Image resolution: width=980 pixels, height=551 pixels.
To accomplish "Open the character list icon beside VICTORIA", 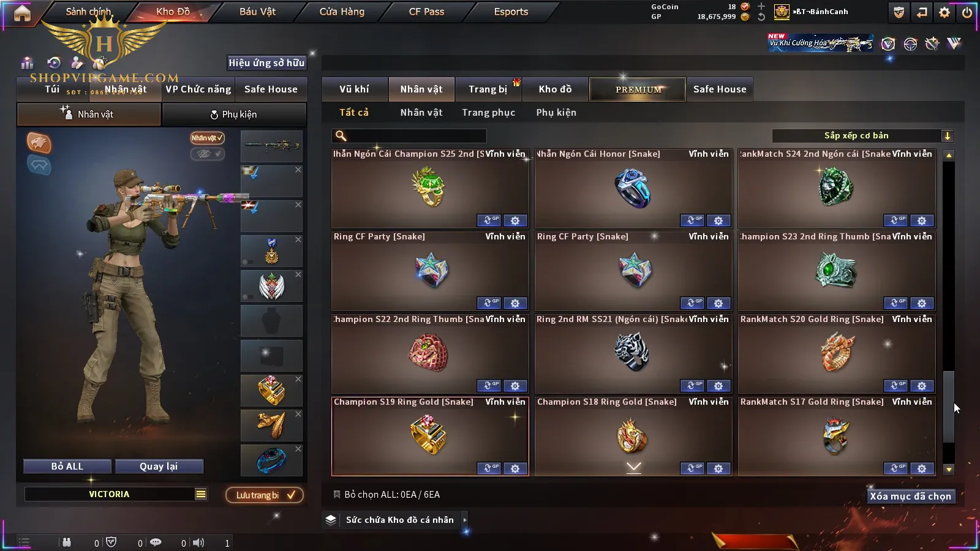I will (201, 494).
